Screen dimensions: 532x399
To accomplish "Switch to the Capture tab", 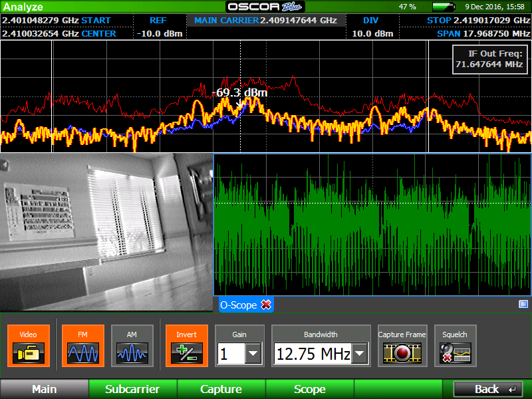I will click(x=221, y=389).
